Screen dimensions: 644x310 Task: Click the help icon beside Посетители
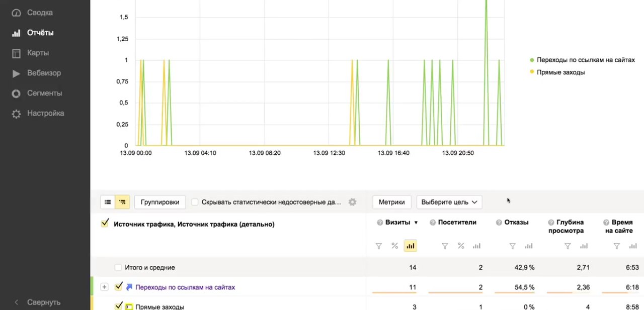click(433, 222)
